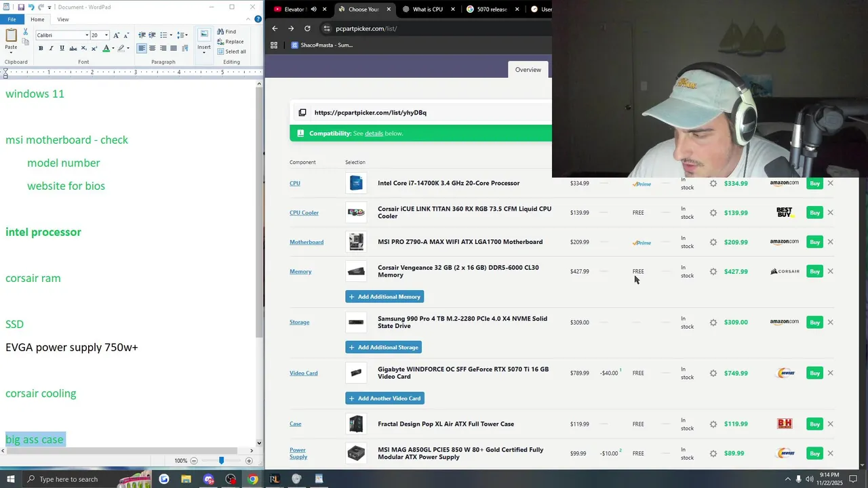Minimize the ribbon with the caret icon
The width and height of the screenshot is (868, 488).
[x=248, y=19]
